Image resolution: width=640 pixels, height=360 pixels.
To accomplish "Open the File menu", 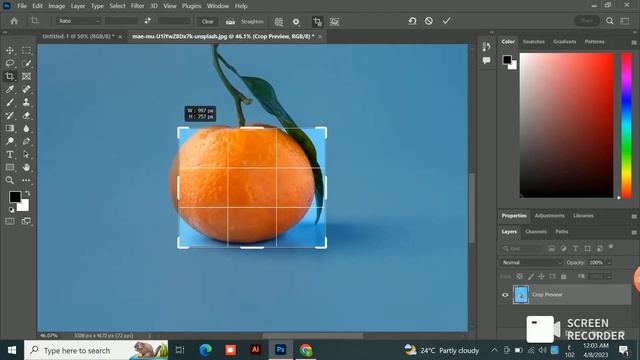I will [22, 6].
